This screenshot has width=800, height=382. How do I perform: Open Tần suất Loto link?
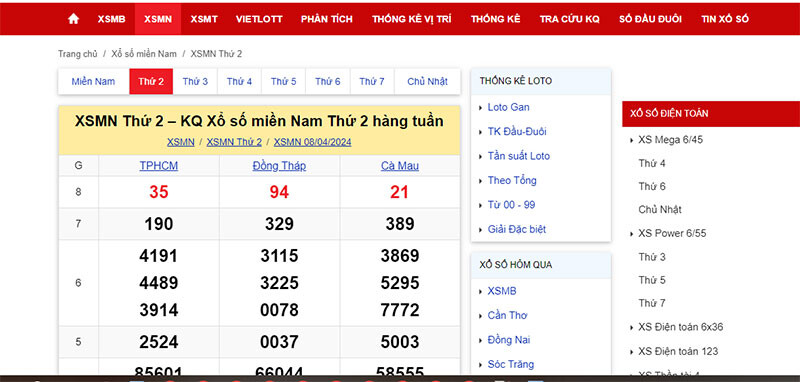tap(519, 156)
